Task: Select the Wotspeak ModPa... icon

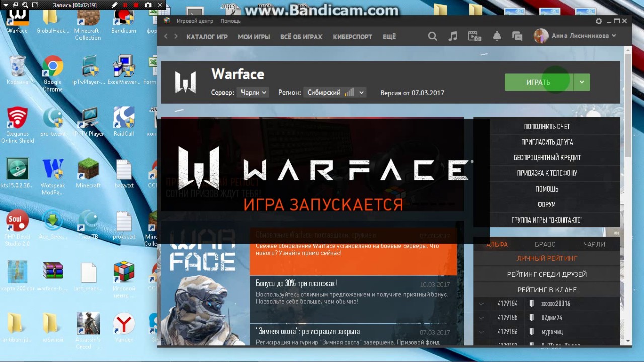Action: click(52, 177)
